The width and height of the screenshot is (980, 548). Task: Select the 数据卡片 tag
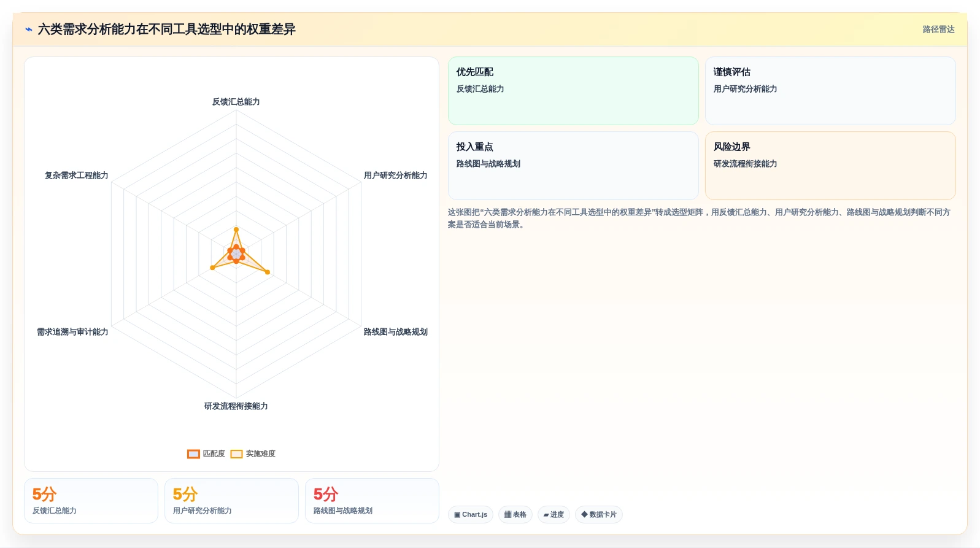(x=599, y=515)
